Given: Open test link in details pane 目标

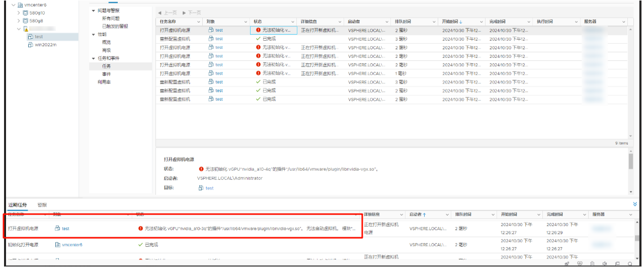Looking at the screenshot, I should click(209, 188).
